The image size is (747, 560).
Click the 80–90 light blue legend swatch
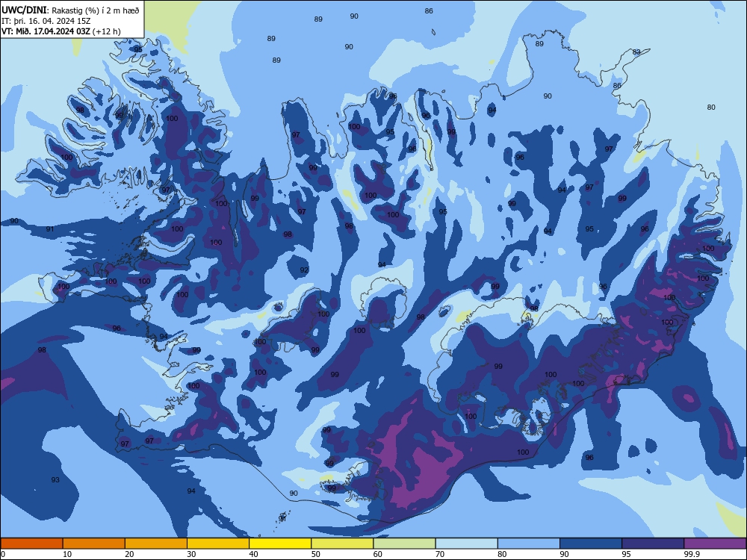click(x=529, y=544)
